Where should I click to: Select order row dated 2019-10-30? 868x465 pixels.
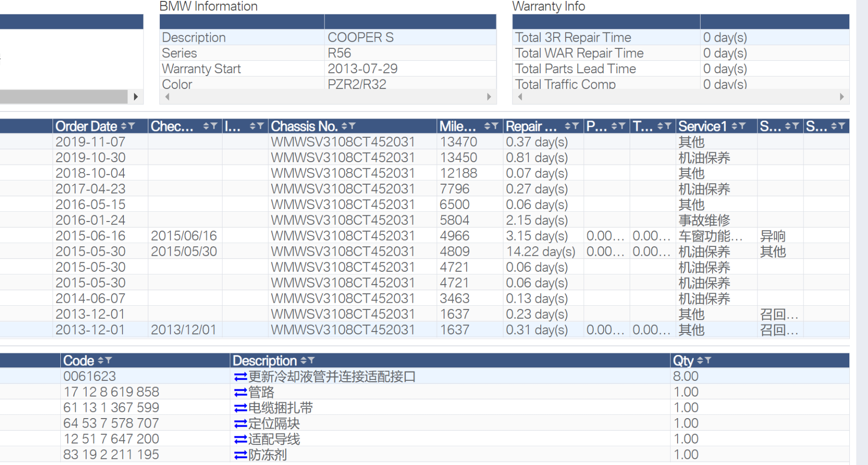tap(424, 158)
